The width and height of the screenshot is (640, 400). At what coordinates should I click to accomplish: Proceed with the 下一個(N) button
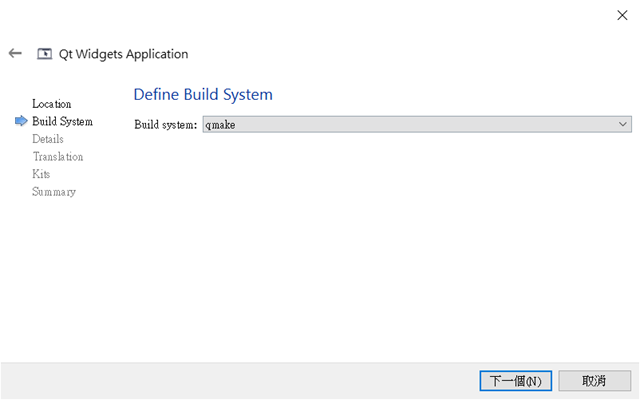click(516, 381)
